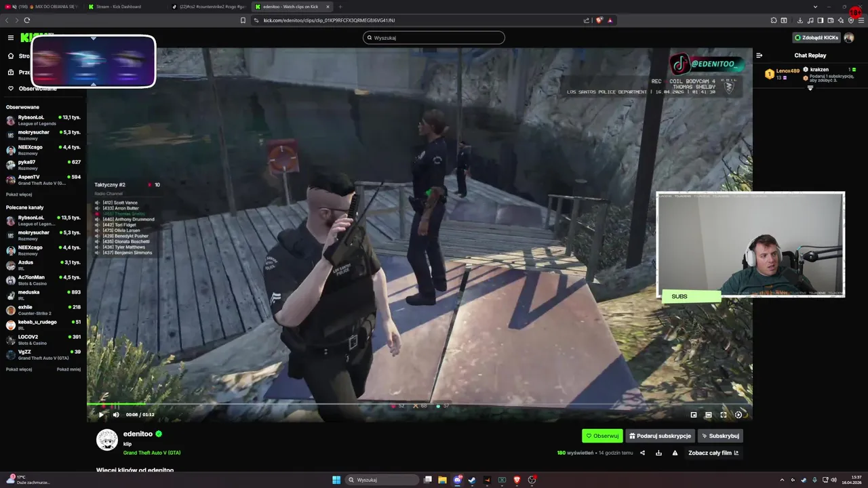Click the Wyszukaj search field on Kick
The height and width of the screenshot is (488, 868).
click(434, 38)
